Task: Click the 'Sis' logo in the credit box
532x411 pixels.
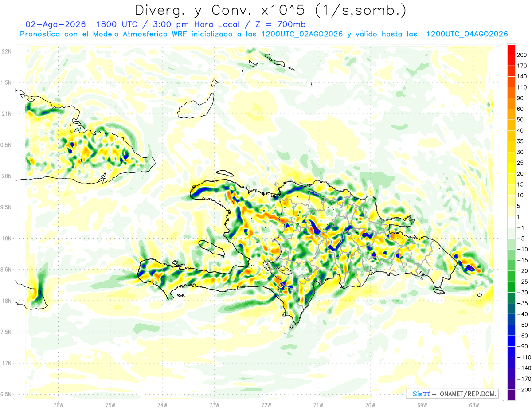Action: point(418,394)
